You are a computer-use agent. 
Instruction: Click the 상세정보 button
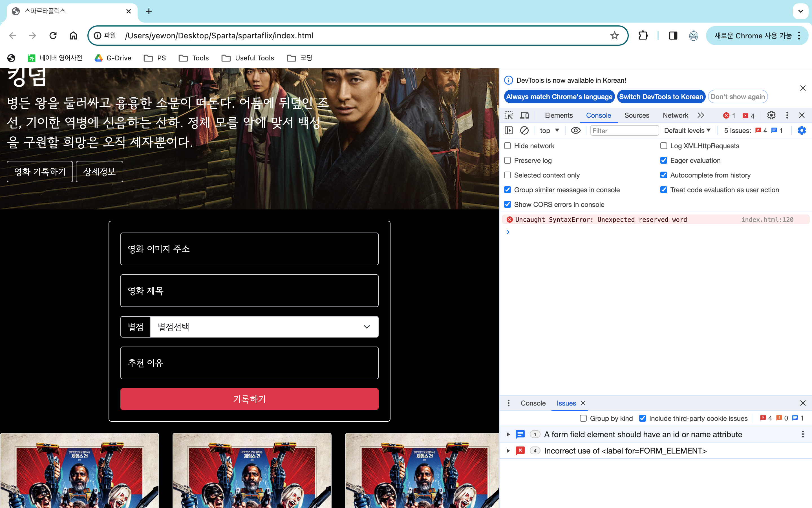pyautogui.click(x=99, y=172)
